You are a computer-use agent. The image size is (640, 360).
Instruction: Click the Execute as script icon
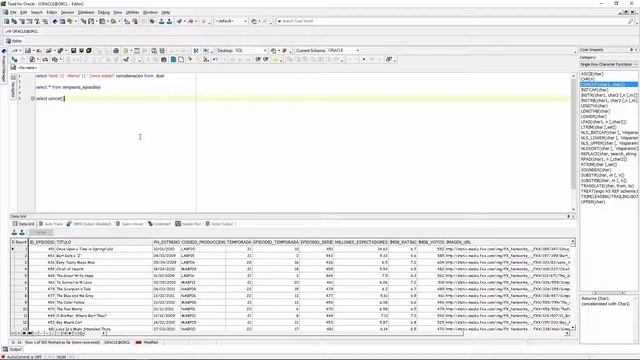(31, 60)
